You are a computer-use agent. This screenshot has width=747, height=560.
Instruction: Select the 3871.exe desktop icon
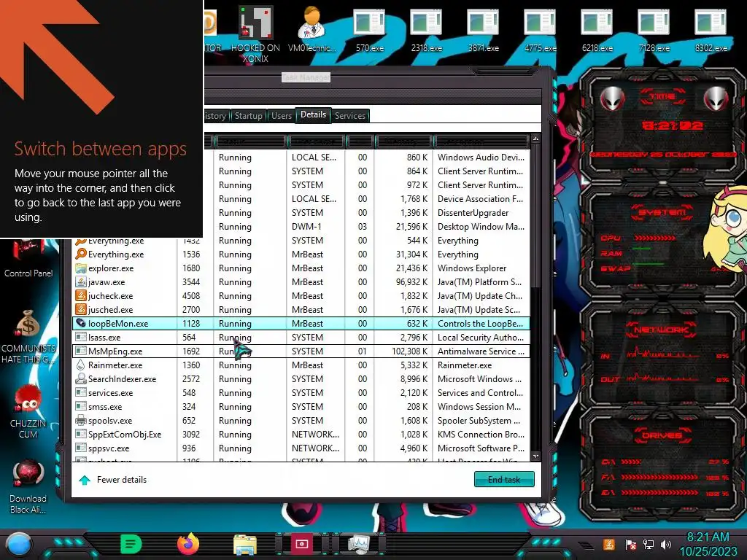click(x=483, y=29)
